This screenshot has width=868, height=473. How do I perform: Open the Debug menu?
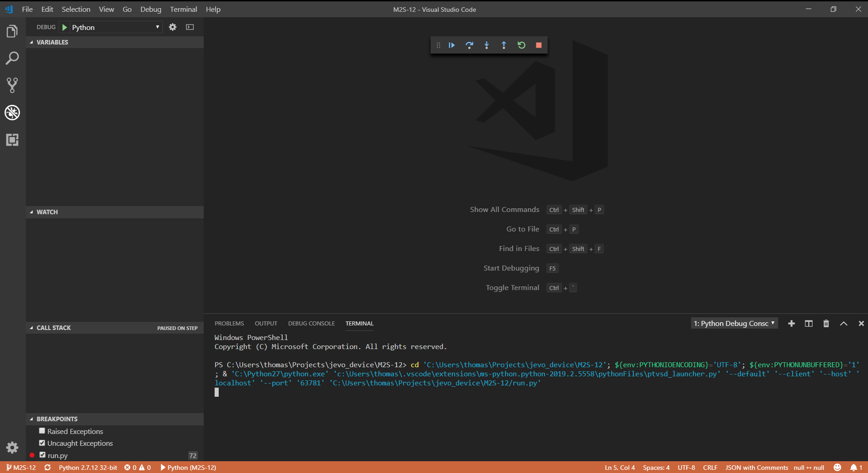150,9
